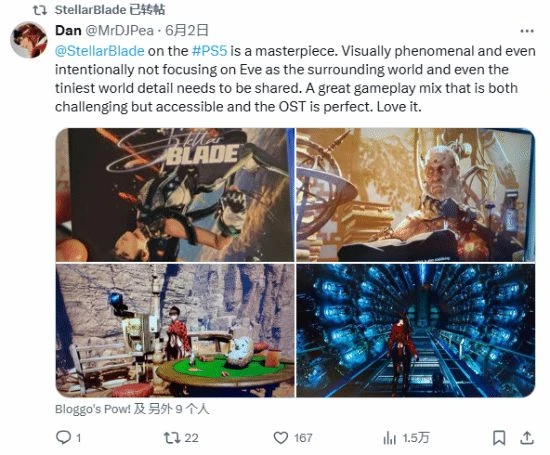The height and width of the screenshot is (455, 550).
Task: Open the green table canyon screenshot
Action: pos(175,330)
